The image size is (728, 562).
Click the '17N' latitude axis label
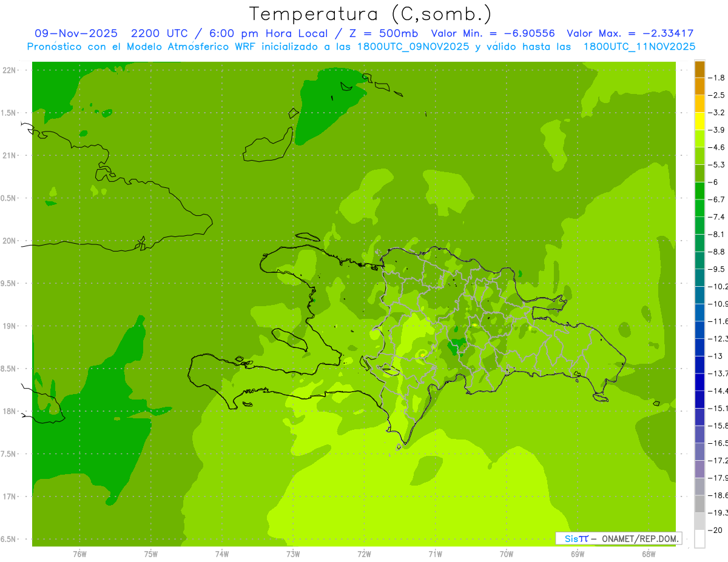[10, 497]
